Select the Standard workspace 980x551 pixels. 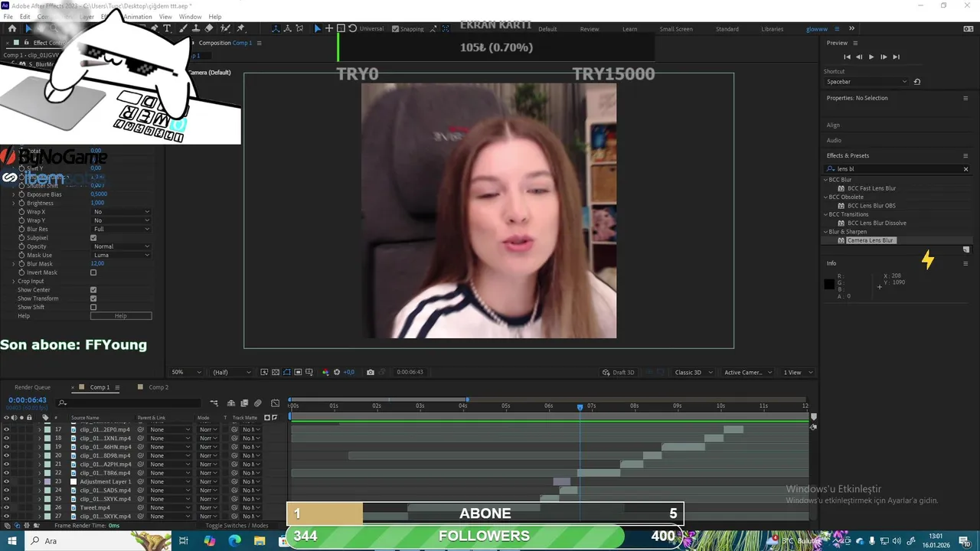(727, 29)
